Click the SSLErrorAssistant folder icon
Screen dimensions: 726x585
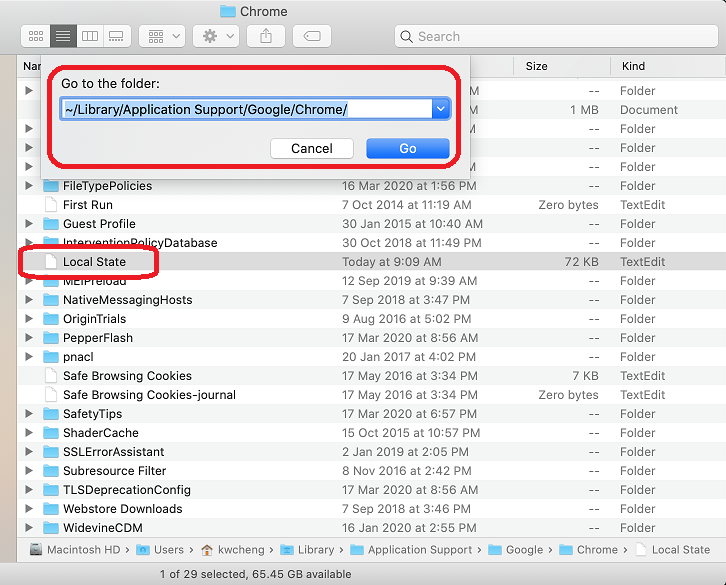[x=50, y=452]
